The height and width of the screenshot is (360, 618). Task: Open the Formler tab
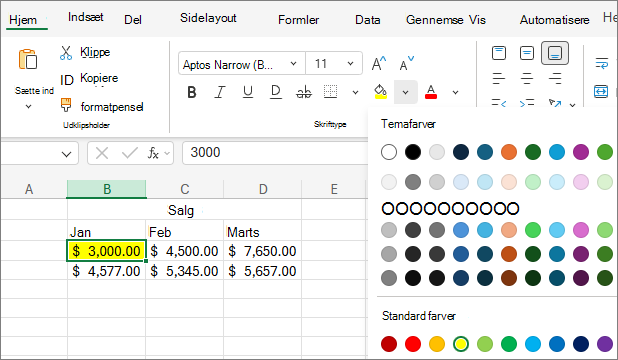tap(298, 20)
